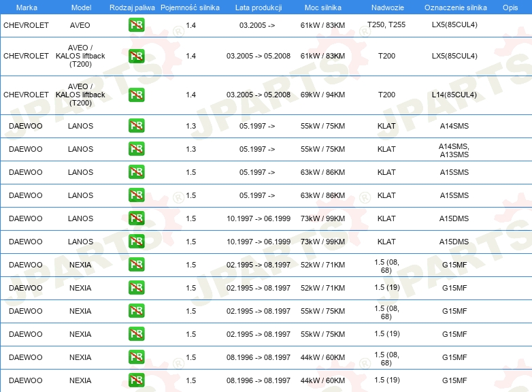532x392 pixels.
Task: Click fuel icon in first Lanos A15DMS row
Action: 136,218
